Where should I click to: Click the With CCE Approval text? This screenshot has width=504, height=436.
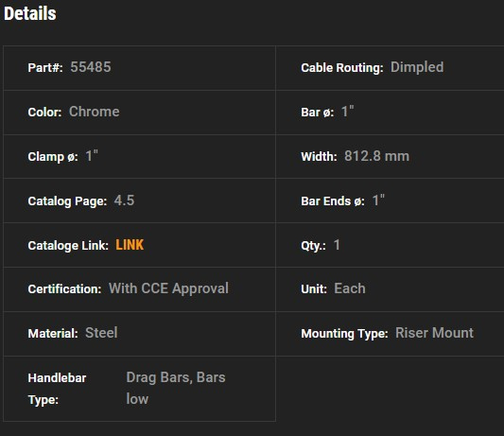point(168,288)
